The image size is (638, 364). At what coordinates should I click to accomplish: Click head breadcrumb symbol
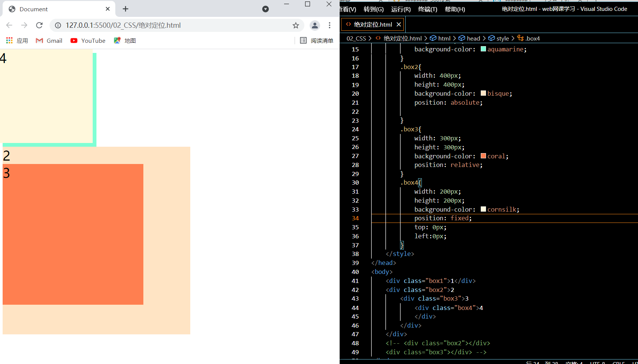(x=469, y=38)
